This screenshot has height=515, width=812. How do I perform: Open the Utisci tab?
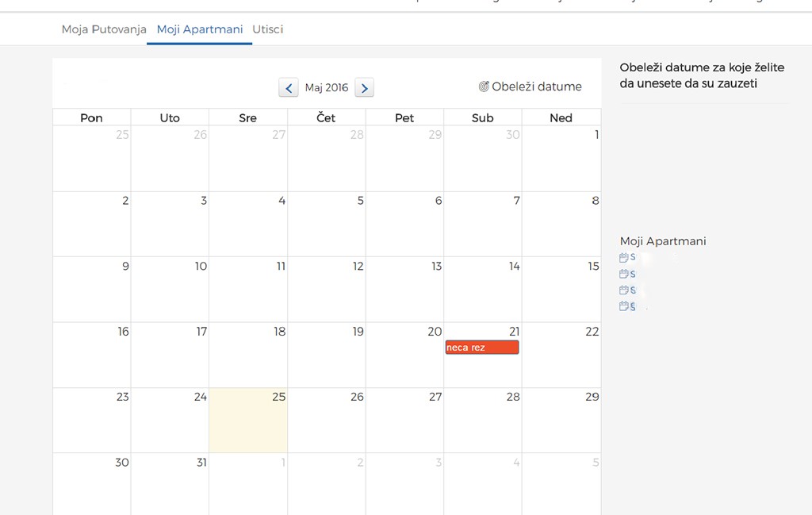[268, 29]
